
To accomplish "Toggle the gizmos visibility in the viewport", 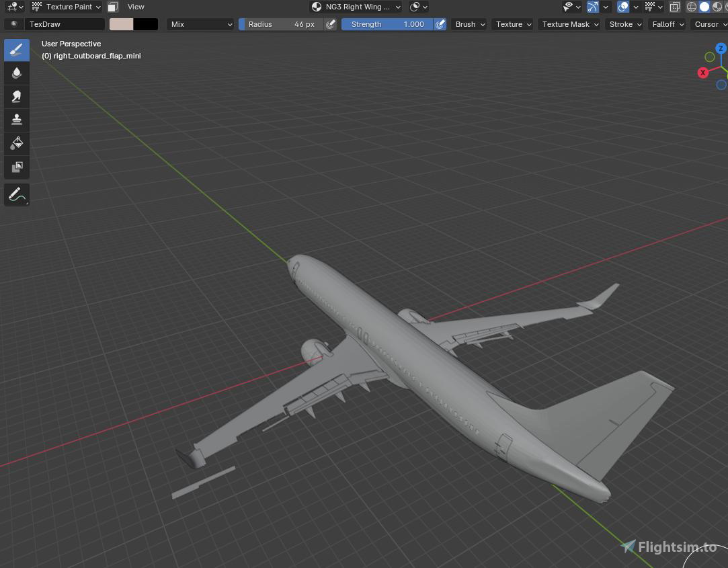I will click(592, 7).
